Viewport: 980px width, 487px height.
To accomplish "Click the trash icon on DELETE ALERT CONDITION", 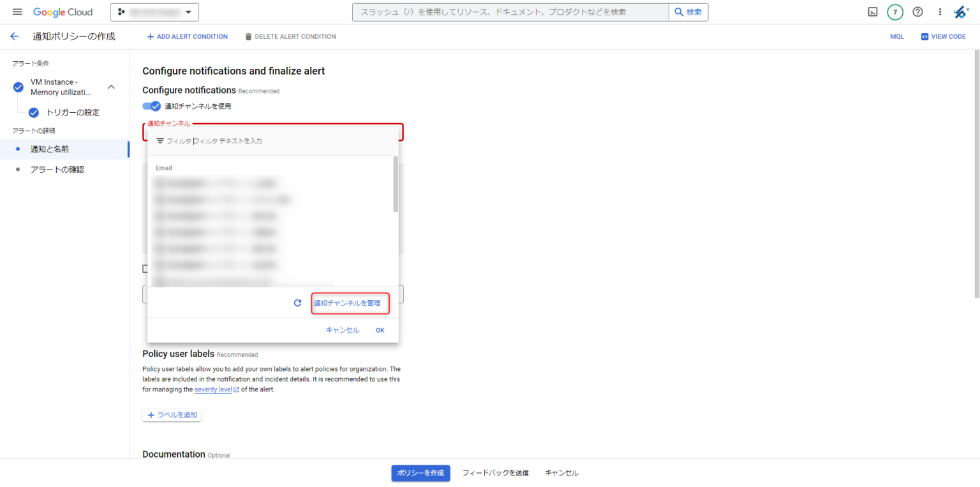I will point(248,36).
